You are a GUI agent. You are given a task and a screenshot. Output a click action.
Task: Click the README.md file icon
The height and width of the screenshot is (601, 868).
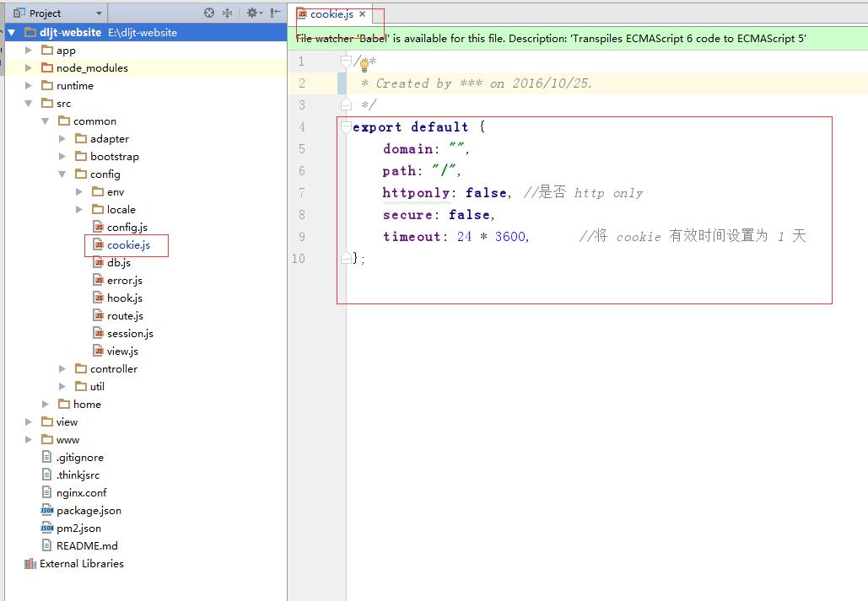pyautogui.click(x=47, y=545)
